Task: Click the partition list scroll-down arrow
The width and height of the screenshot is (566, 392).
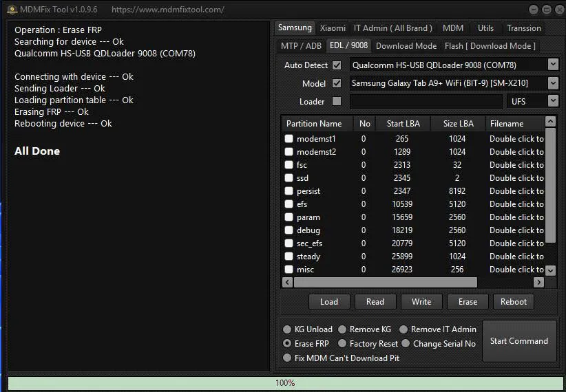Action: [550, 270]
